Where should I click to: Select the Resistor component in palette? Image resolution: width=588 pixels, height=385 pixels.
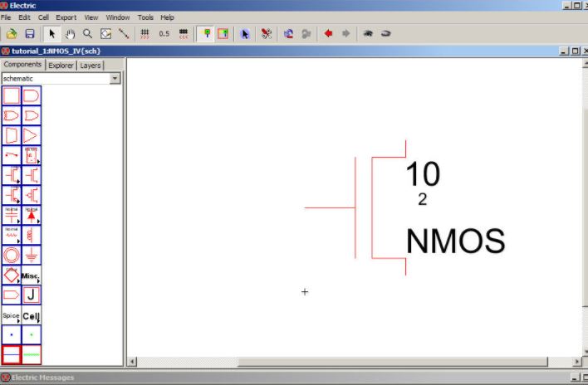click(12, 235)
